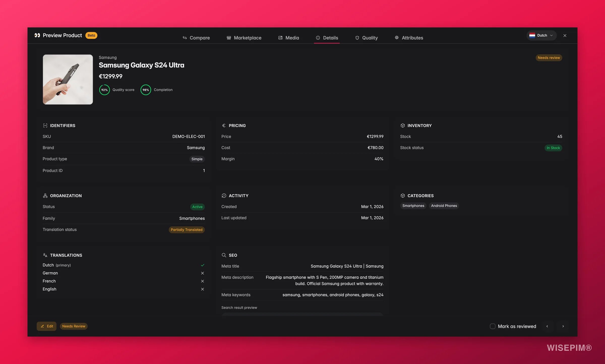Viewport: 605px width, 364px height.
Task: Click the Edit button
Action: (47, 326)
